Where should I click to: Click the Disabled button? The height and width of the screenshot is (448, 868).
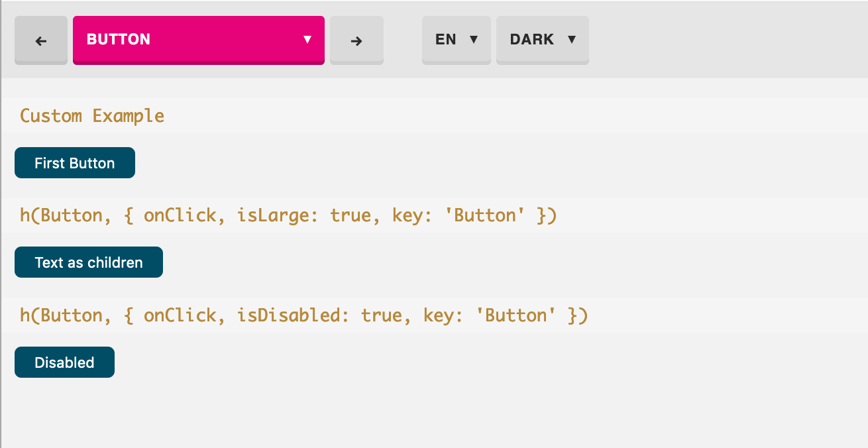64,363
